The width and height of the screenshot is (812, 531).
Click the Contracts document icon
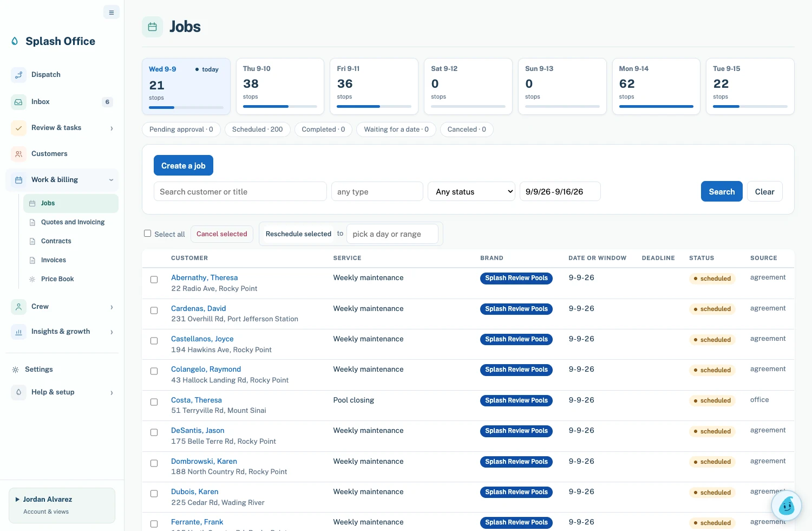click(x=32, y=241)
